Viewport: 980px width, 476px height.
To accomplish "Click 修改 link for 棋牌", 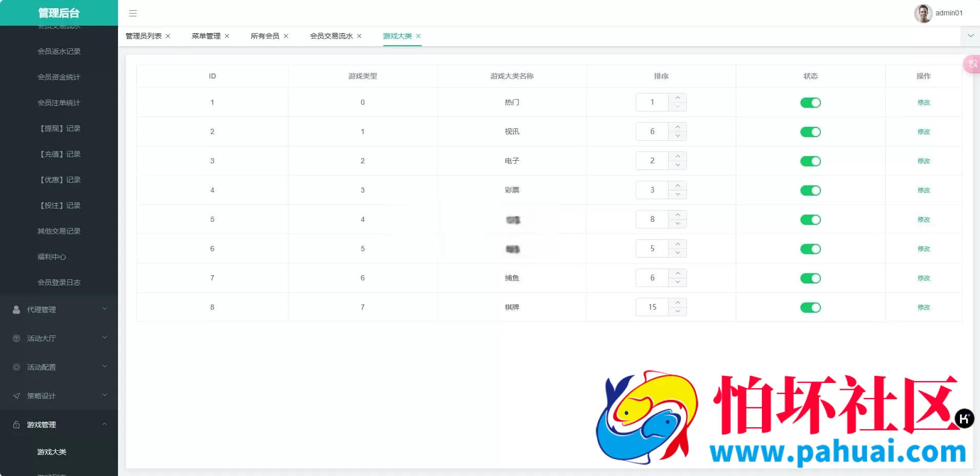I will point(924,308).
